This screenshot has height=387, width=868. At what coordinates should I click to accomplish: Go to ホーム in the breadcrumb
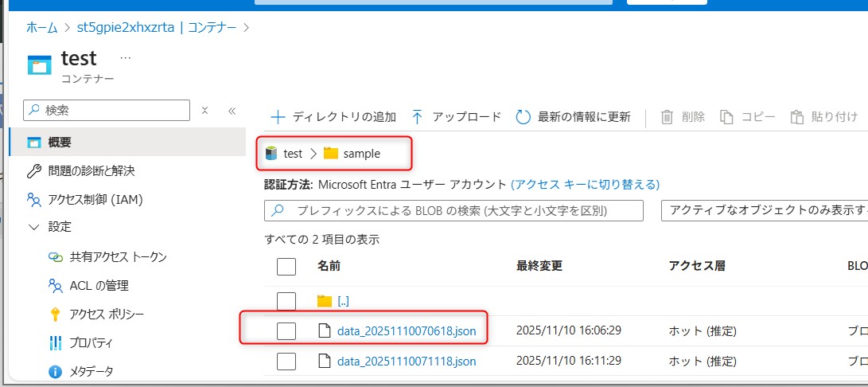coord(41,27)
